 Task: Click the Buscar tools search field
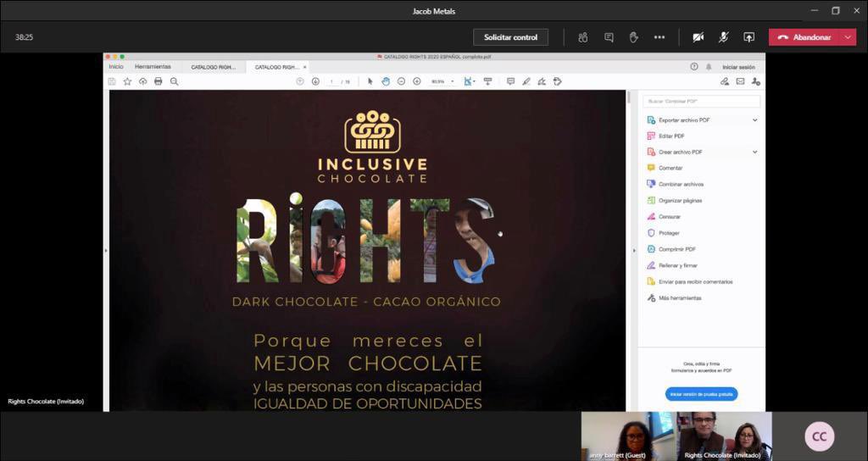pos(701,102)
